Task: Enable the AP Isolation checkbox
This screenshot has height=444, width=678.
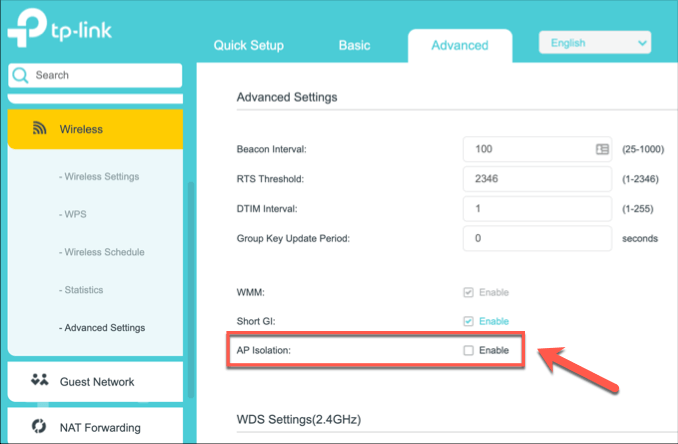Action: [468, 351]
